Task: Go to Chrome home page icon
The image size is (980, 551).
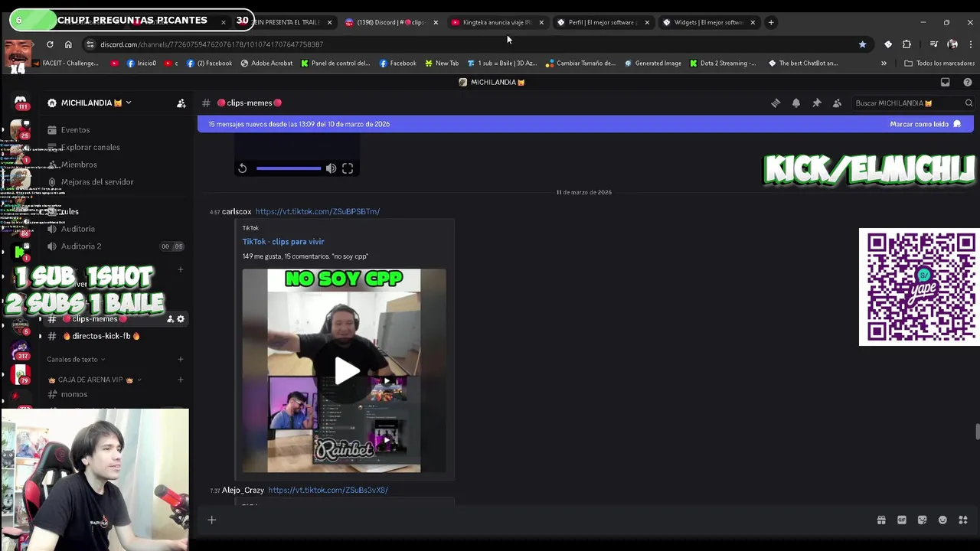Action: coord(68,44)
